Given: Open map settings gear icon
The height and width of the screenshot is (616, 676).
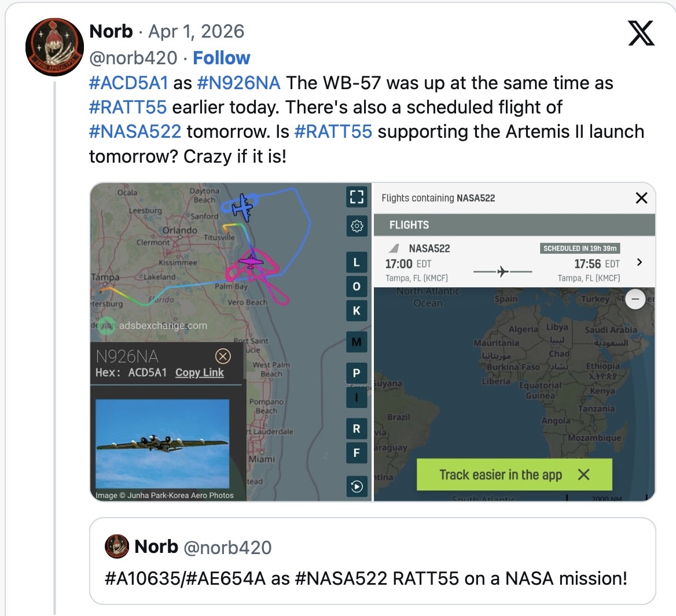Looking at the screenshot, I should (x=357, y=225).
